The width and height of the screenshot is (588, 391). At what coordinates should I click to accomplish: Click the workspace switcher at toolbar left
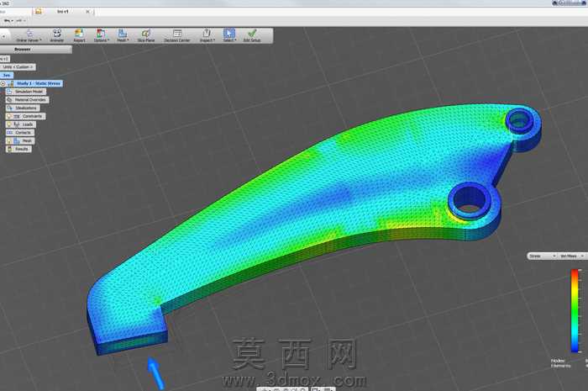[x=3, y=36]
